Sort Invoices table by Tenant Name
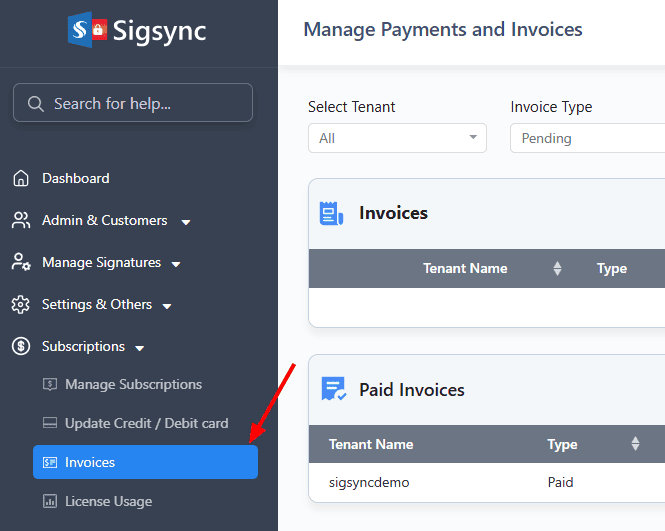 (x=557, y=268)
